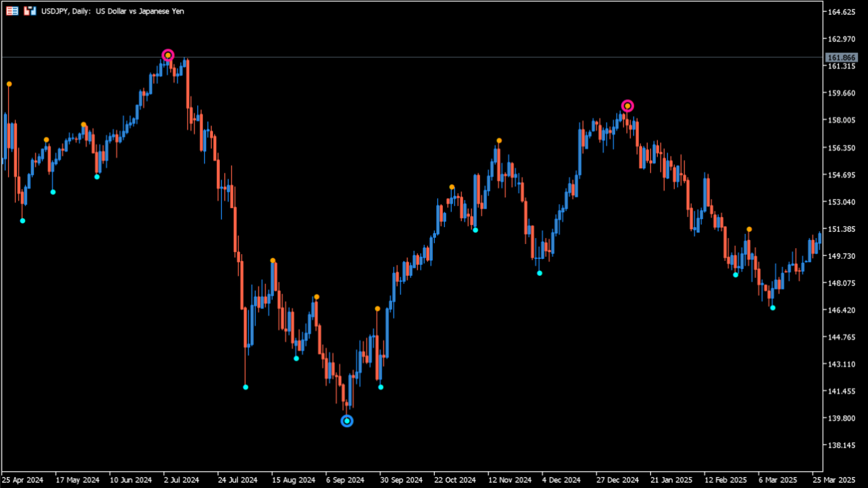Image resolution: width=868 pixels, height=488 pixels.
Task: Select the blue ring marker at the September 2024 low
Action: tap(347, 421)
